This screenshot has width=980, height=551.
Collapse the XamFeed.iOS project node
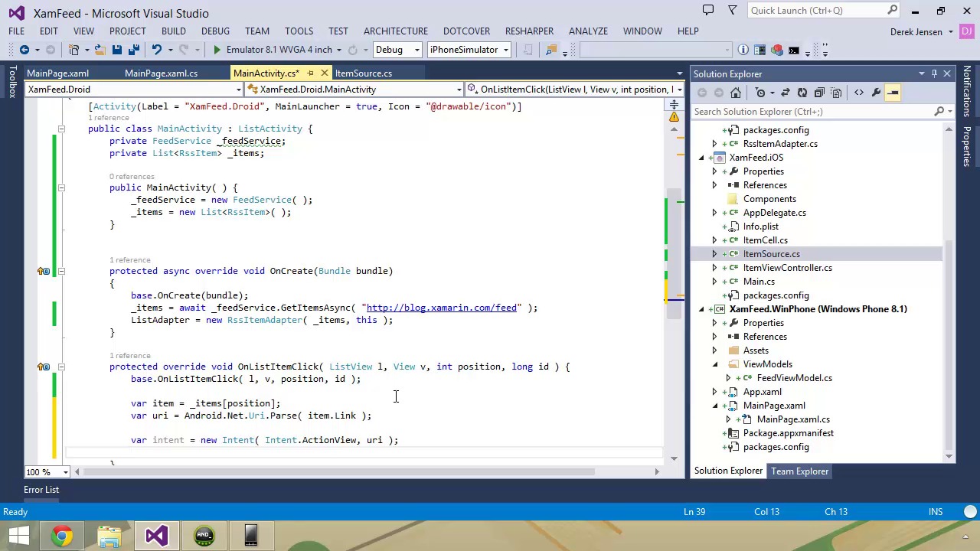pyautogui.click(x=701, y=158)
